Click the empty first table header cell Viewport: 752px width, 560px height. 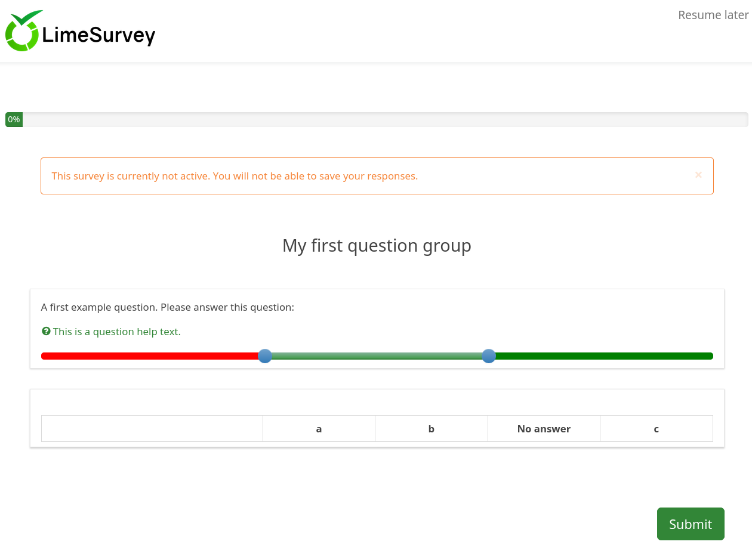point(152,429)
